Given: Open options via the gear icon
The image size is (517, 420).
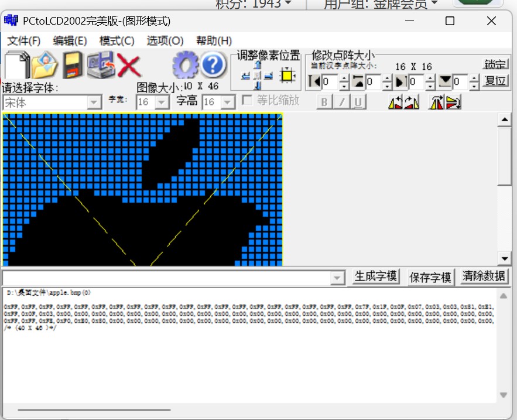Looking at the screenshot, I should coord(185,64).
